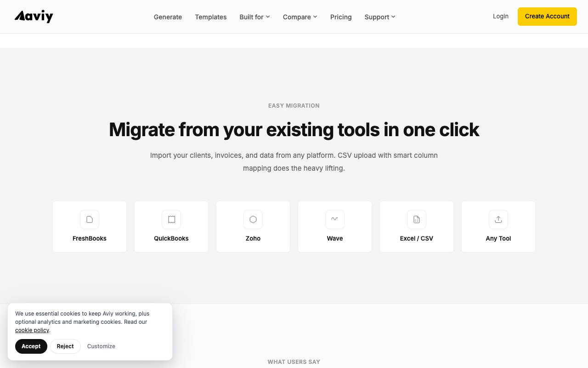Customize cookie preferences
The height and width of the screenshot is (368, 588).
tap(101, 346)
